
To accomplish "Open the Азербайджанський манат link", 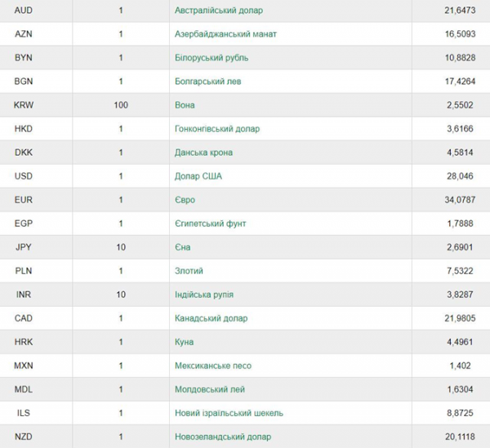I will pos(225,33).
